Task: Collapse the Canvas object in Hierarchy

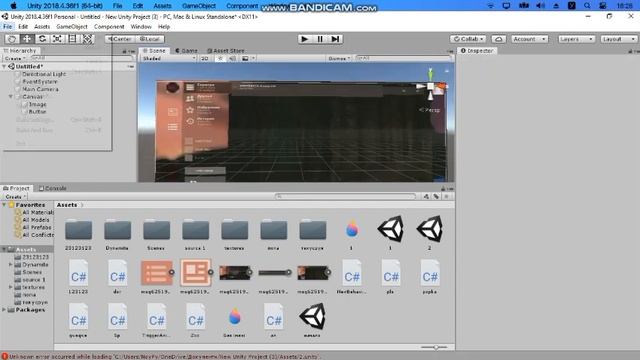Action: [x=11, y=97]
